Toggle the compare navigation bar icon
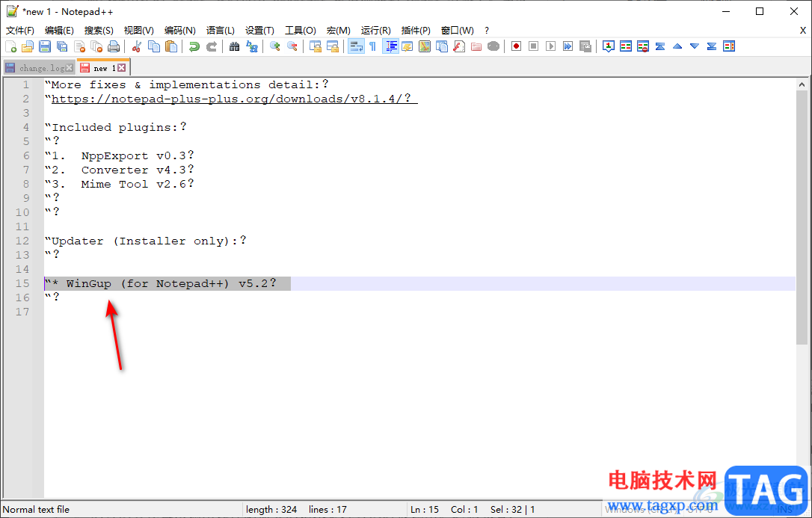This screenshot has width=812, height=518. 729,46
